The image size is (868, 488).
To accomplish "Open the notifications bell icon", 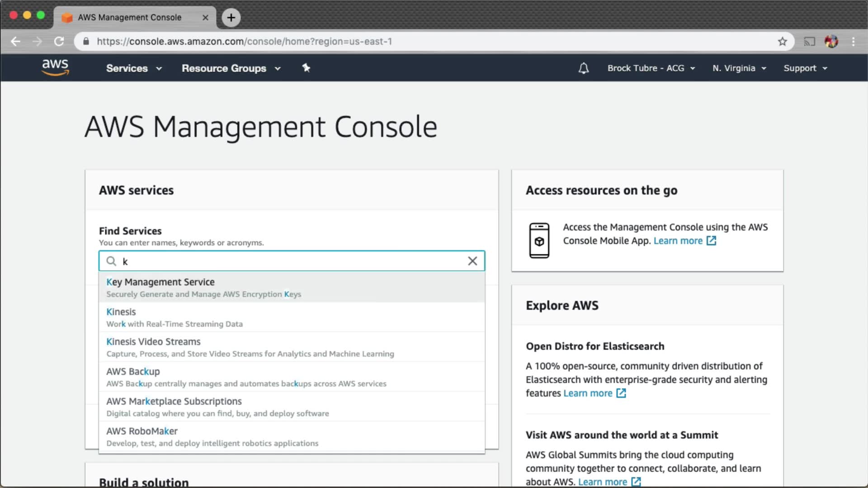I will click(584, 68).
